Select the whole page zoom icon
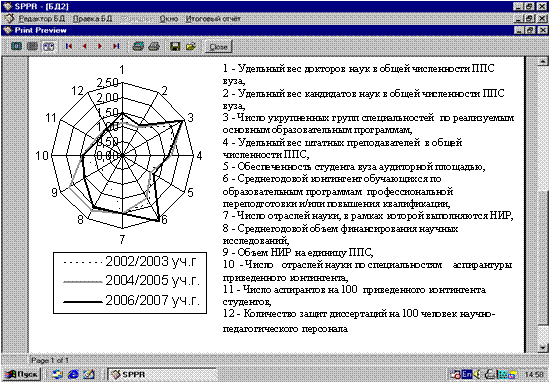The width and height of the screenshot is (549, 382). pyautogui.click(x=16, y=46)
